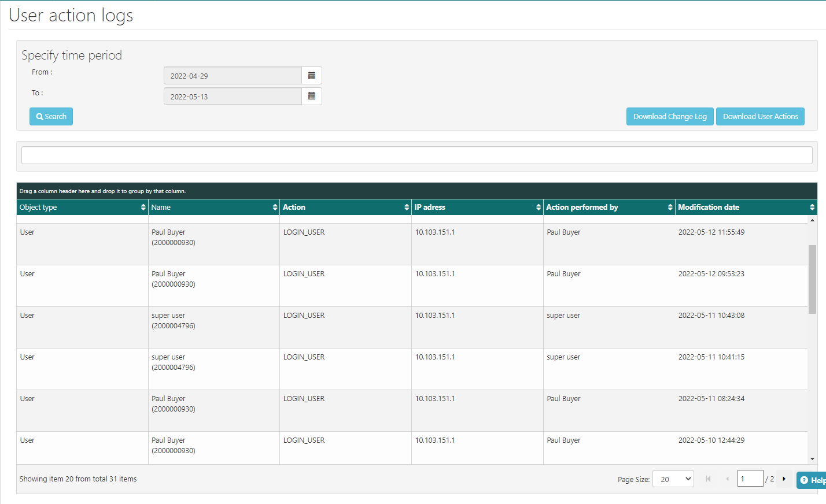Click the sort arrows on Object type column

click(143, 207)
